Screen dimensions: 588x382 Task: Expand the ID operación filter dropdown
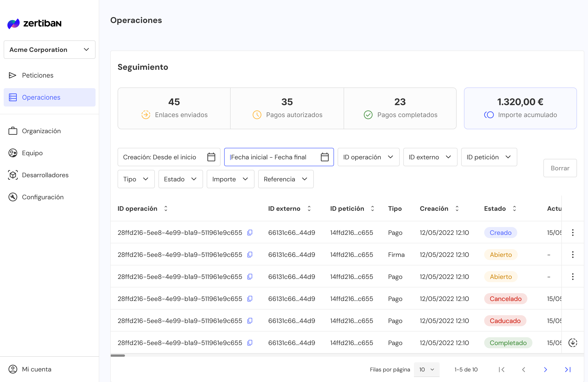pos(368,157)
